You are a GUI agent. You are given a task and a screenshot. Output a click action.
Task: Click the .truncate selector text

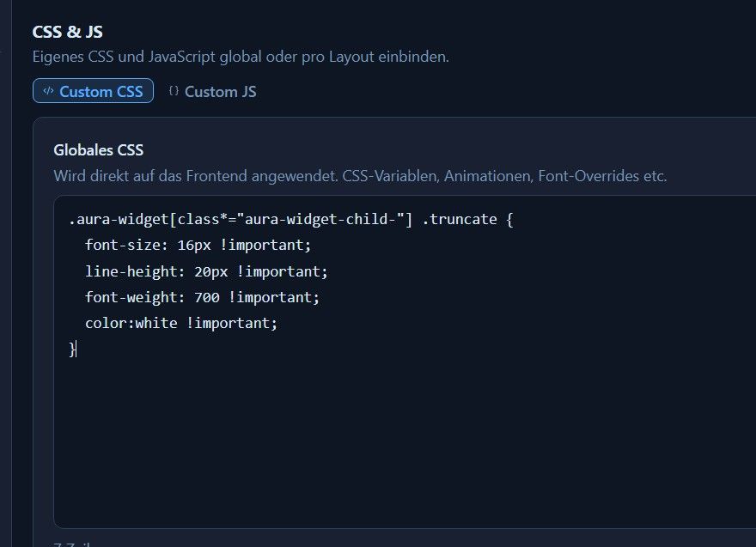coord(460,220)
